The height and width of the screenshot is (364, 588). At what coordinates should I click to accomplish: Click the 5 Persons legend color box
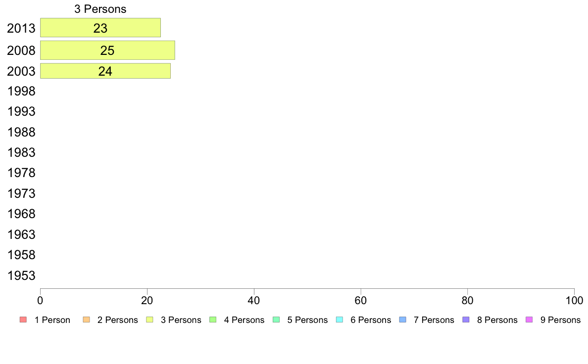pyautogui.click(x=276, y=320)
